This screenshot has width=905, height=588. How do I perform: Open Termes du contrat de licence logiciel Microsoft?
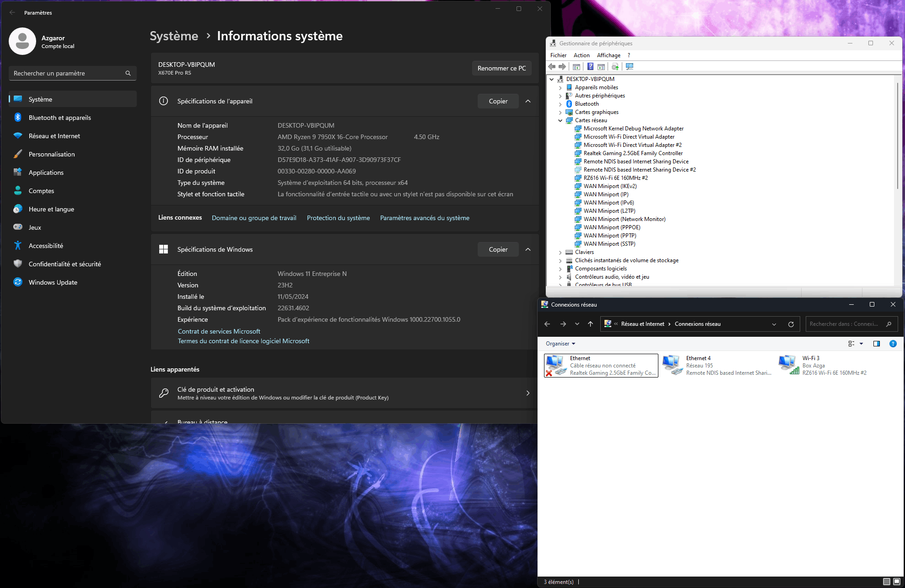tap(243, 341)
